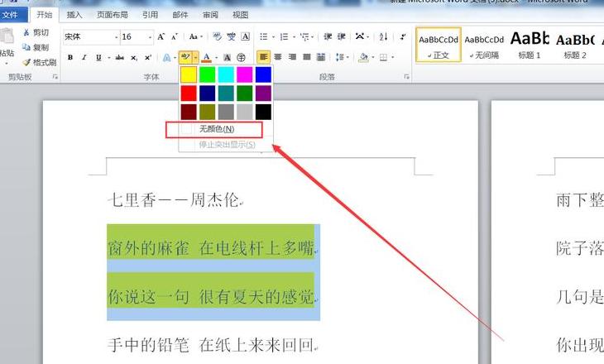Click the highlight color dropdown arrow
Viewport: 604px width, 364px height.
pyautogui.click(x=196, y=57)
